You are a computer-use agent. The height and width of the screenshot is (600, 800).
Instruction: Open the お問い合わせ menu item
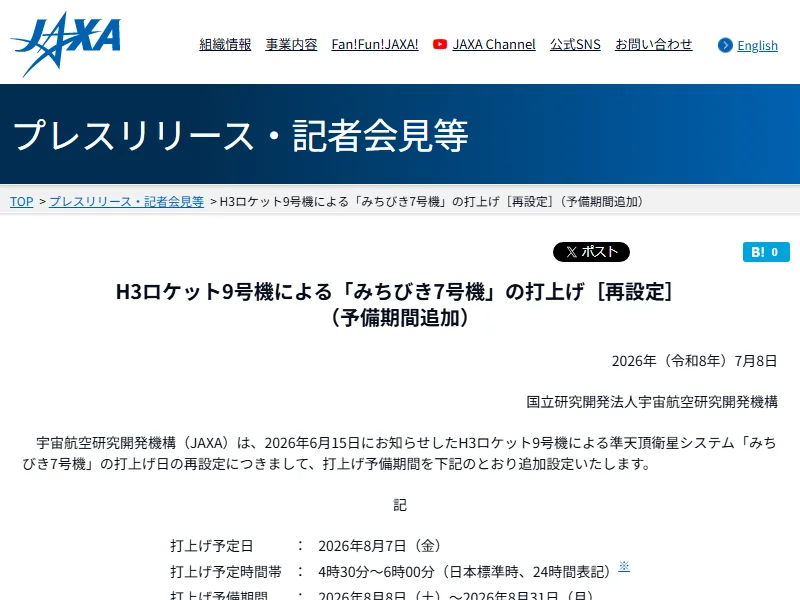click(x=654, y=44)
